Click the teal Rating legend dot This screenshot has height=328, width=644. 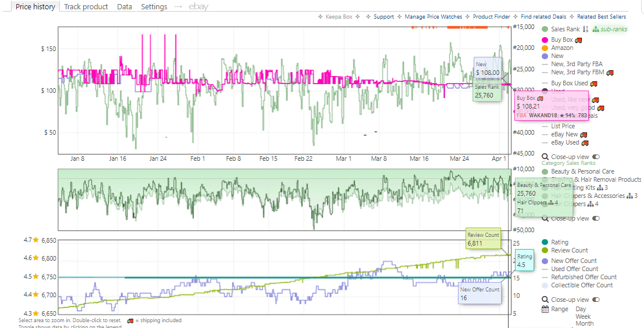click(545, 243)
